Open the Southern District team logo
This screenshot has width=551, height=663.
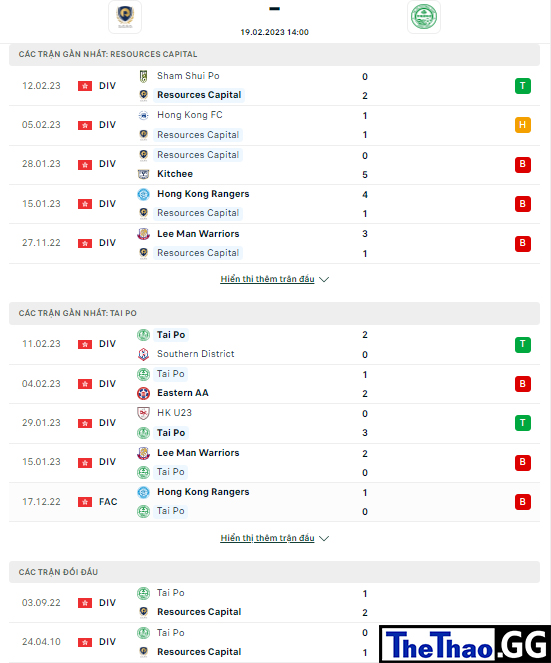[143, 354]
